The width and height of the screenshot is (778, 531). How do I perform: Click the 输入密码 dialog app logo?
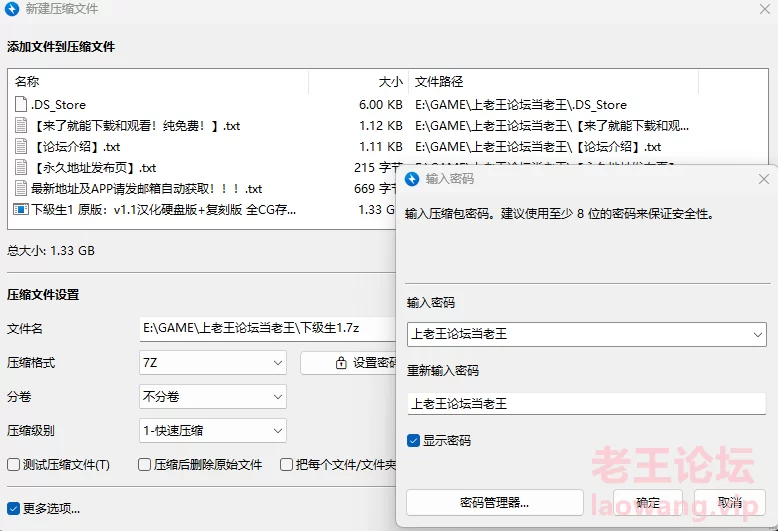(412, 179)
